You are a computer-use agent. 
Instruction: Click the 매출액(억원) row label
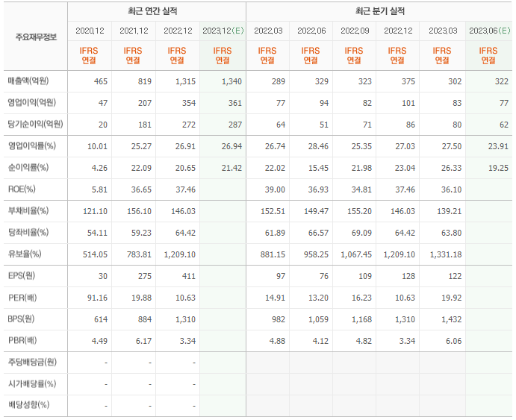(x=28, y=81)
